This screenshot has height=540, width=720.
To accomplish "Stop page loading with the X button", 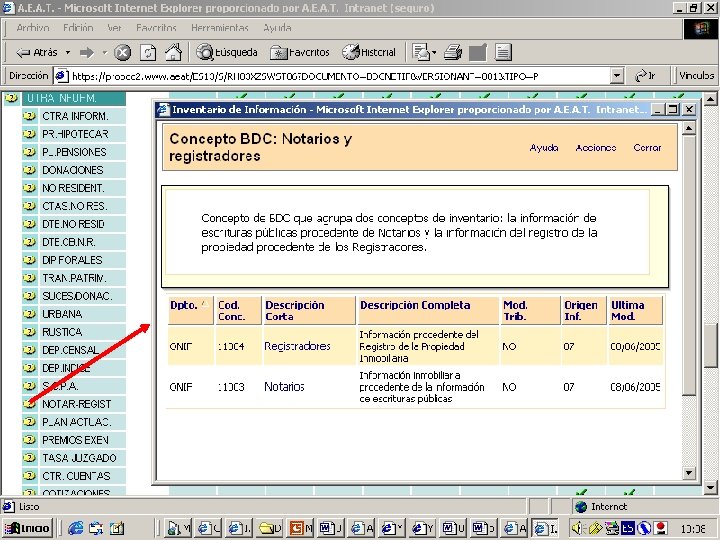I will coord(122,53).
